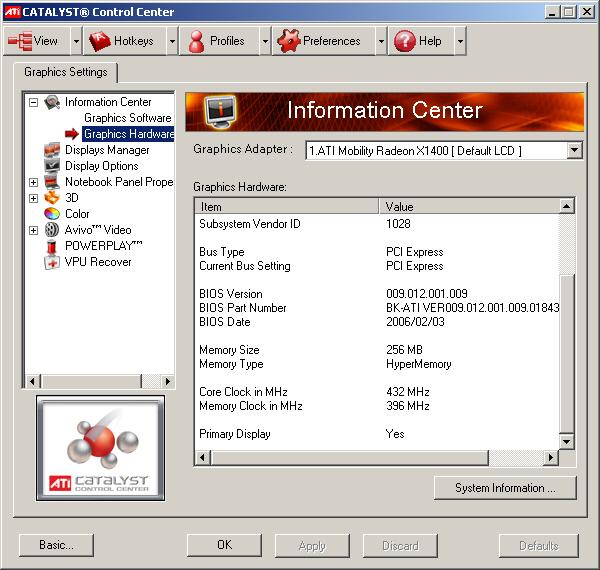Click the Help question mark icon
Image resolution: width=600 pixels, height=570 pixels.
(x=405, y=41)
